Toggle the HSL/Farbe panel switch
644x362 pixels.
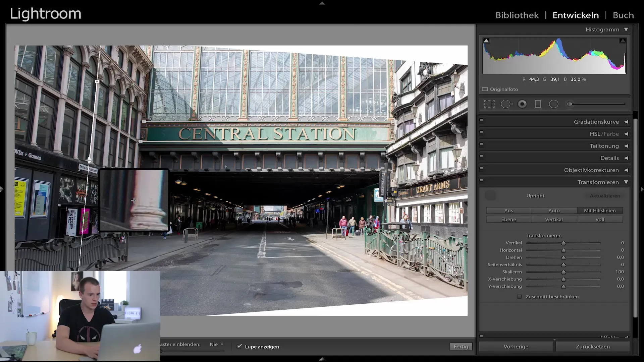[x=481, y=132]
